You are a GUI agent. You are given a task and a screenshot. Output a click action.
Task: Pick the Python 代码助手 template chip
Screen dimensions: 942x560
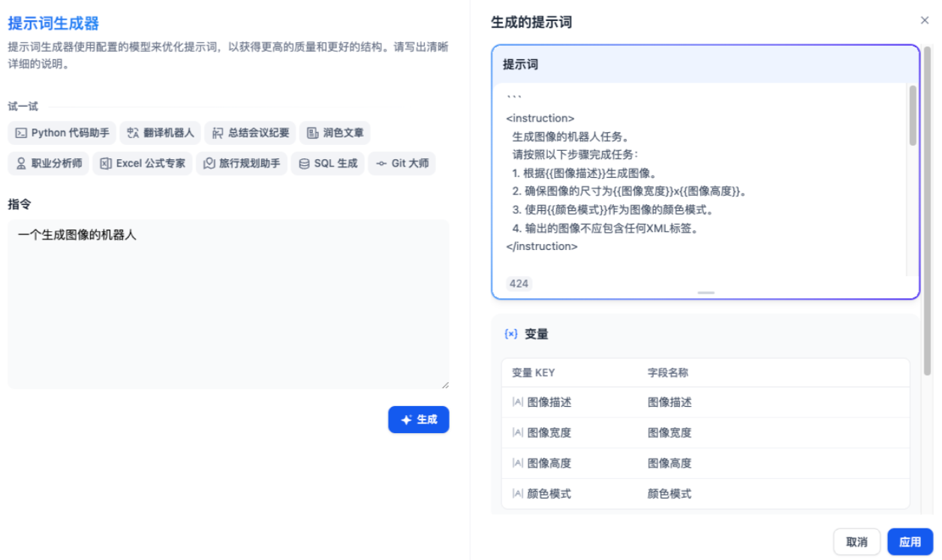(x=62, y=133)
